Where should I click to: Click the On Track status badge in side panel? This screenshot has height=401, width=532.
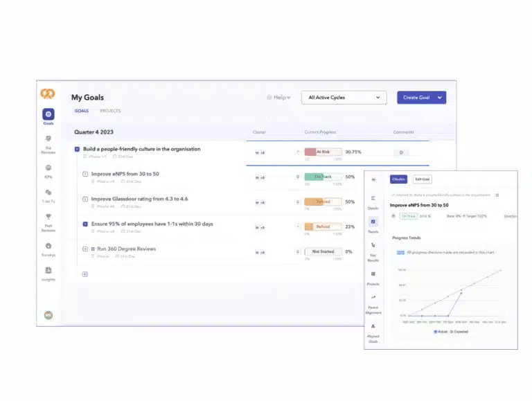click(409, 216)
